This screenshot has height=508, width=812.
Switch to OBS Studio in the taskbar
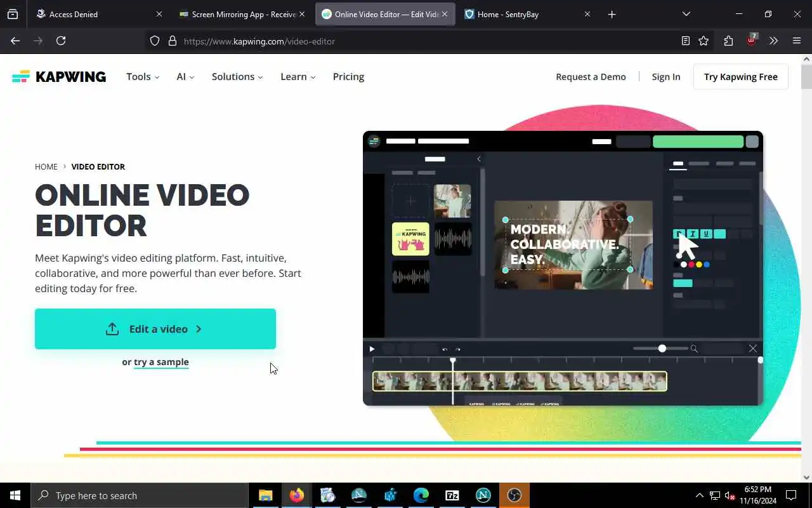click(514, 495)
